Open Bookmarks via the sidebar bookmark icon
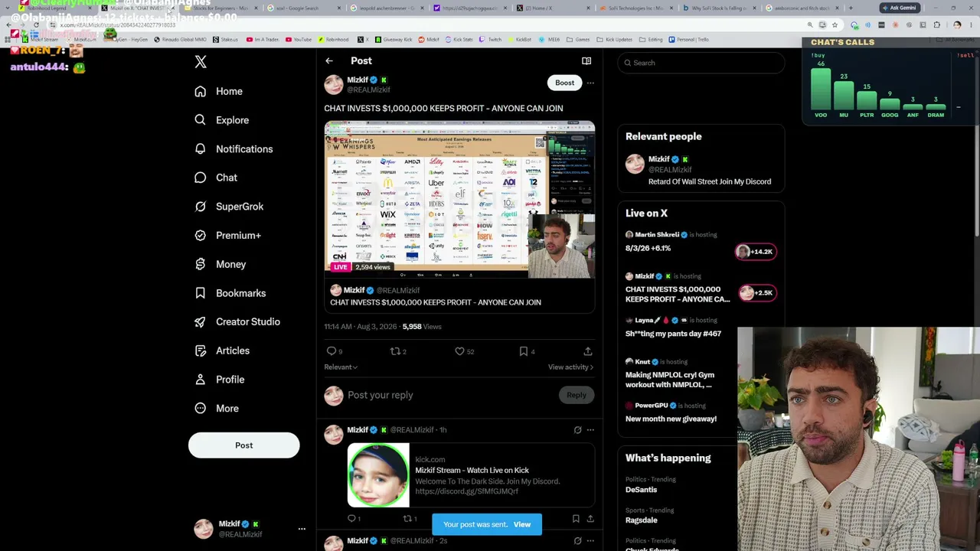The image size is (980, 551). (x=201, y=293)
